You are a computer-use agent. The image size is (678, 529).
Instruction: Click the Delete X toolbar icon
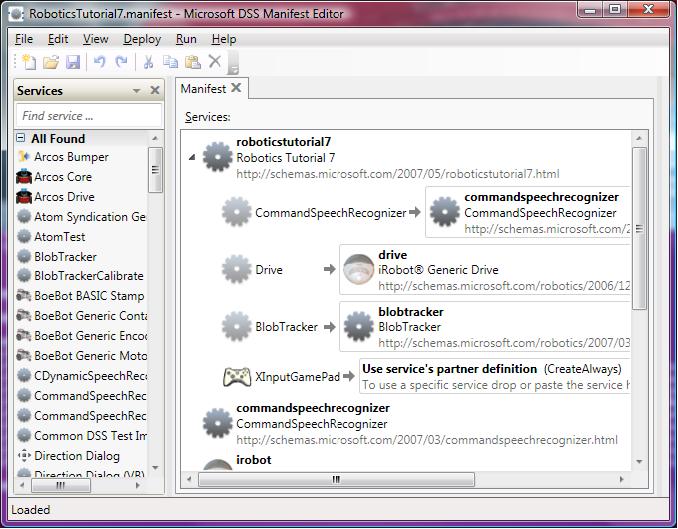pyautogui.click(x=215, y=61)
